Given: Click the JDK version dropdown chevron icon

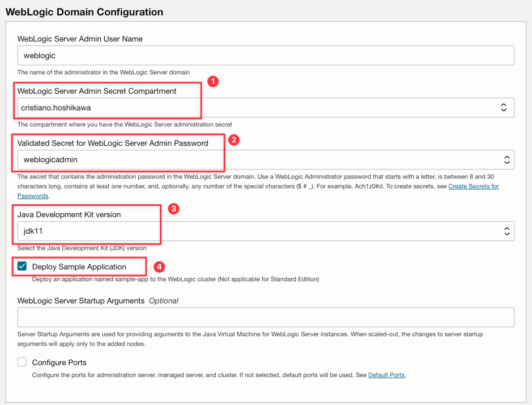Looking at the screenshot, I should pyautogui.click(x=507, y=231).
